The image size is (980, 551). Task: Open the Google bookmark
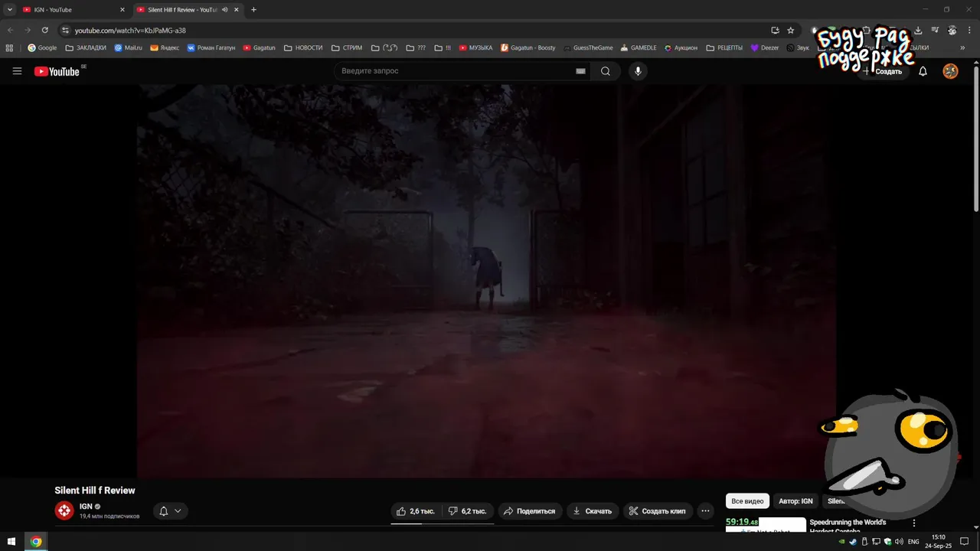(42, 47)
